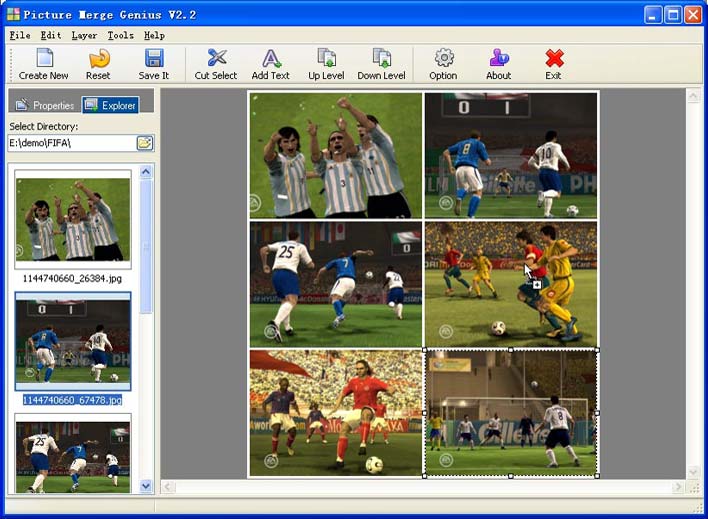
Task: Select canvas image showing goalpost and stadium
Action: coord(511,413)
